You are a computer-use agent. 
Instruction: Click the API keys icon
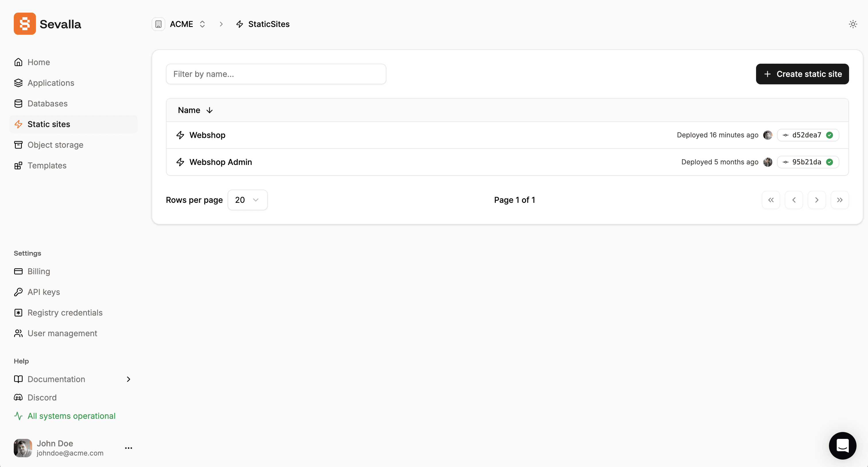[x=19, y=292]
